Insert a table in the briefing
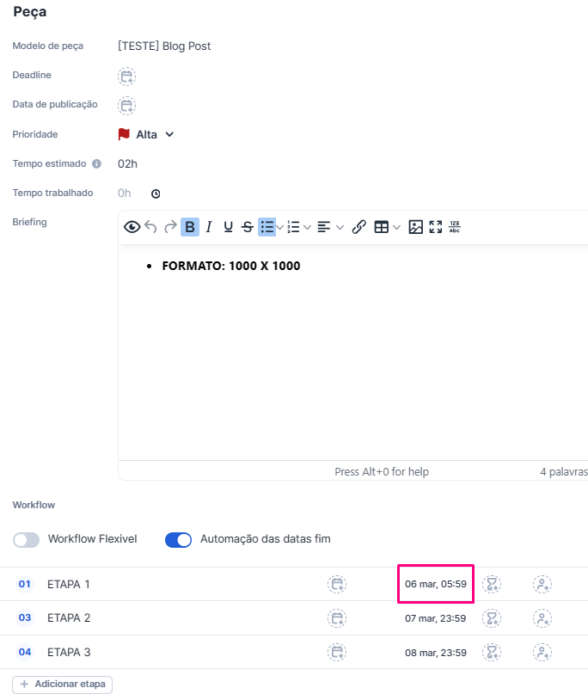Screen dimensions: 588x700 382,227
